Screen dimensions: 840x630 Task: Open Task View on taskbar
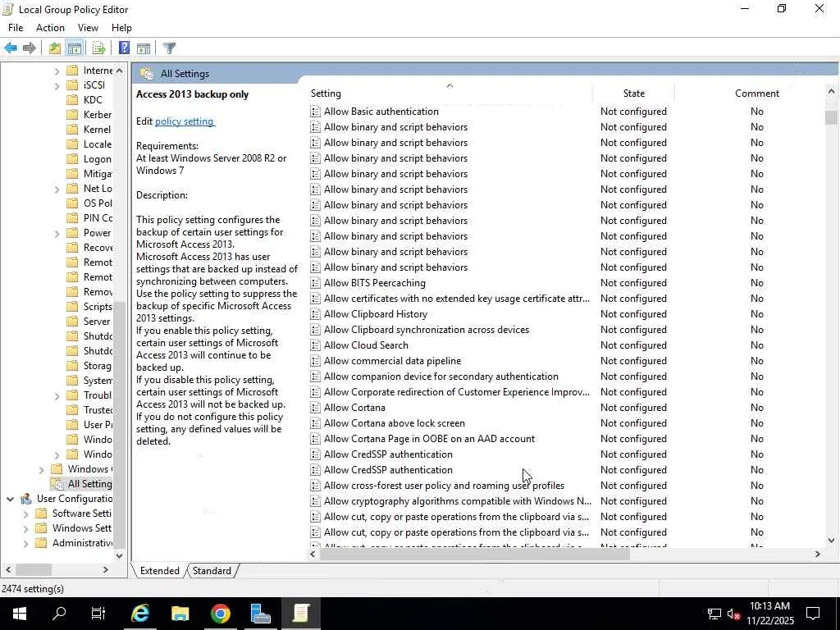pos(98,614)
